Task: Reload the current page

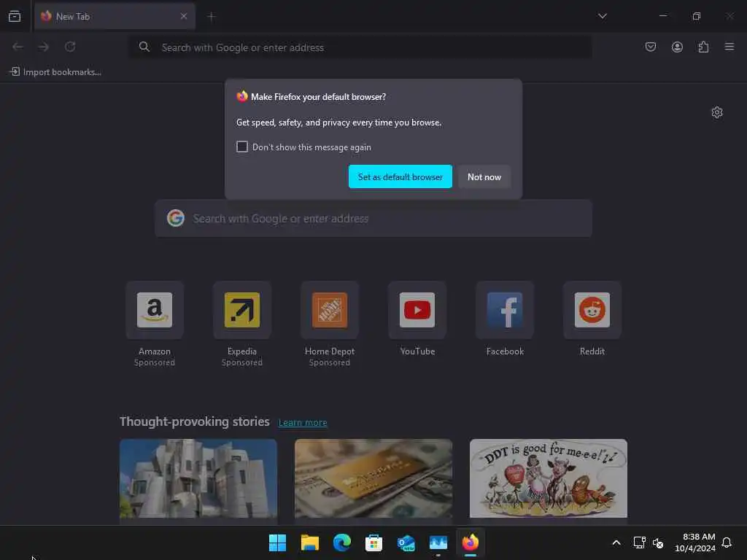Action: click(x=70, y=47)
